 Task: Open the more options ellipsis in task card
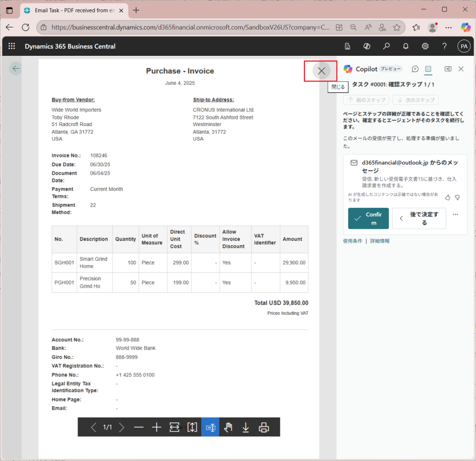pos(456,214)
